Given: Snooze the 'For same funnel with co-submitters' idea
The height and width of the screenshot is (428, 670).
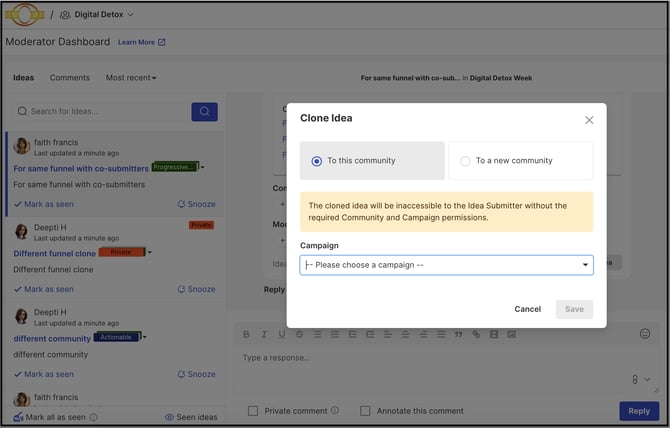Looking at the screenshot, I should click(197, 204).
